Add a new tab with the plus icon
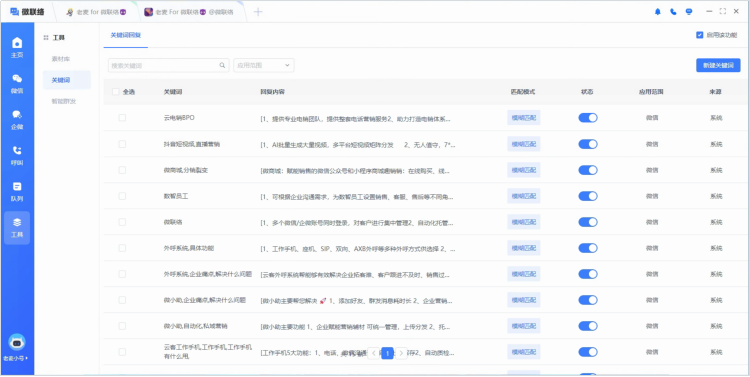The width and height of the screenshot is (750, 377). tap(258, 12)
